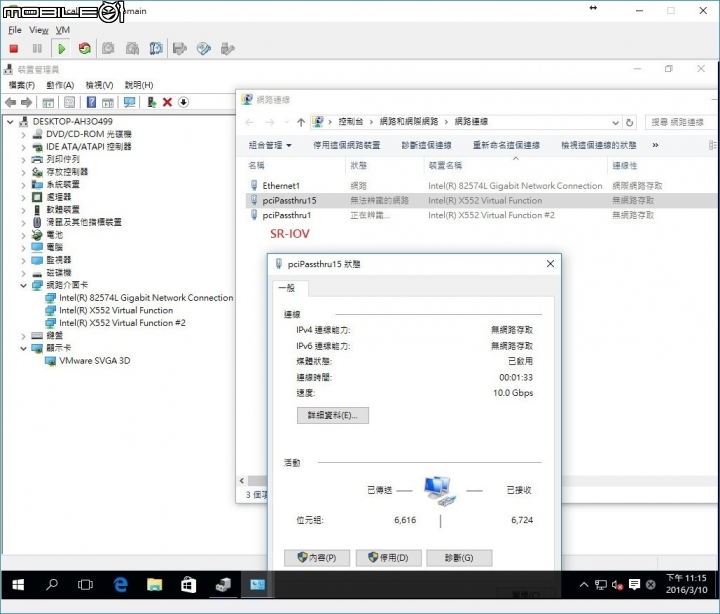
Task: Click the update driver icon in Device Manager
Action: coord(152,102)
